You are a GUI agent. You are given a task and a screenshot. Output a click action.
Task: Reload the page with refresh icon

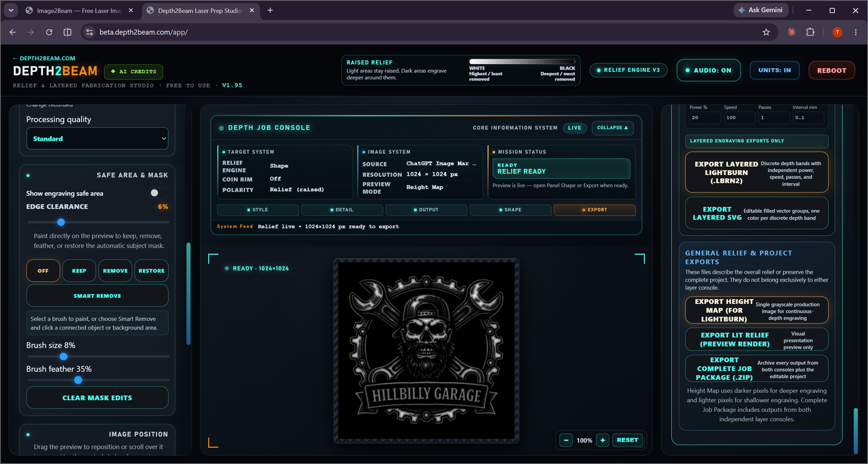(49, 32)
